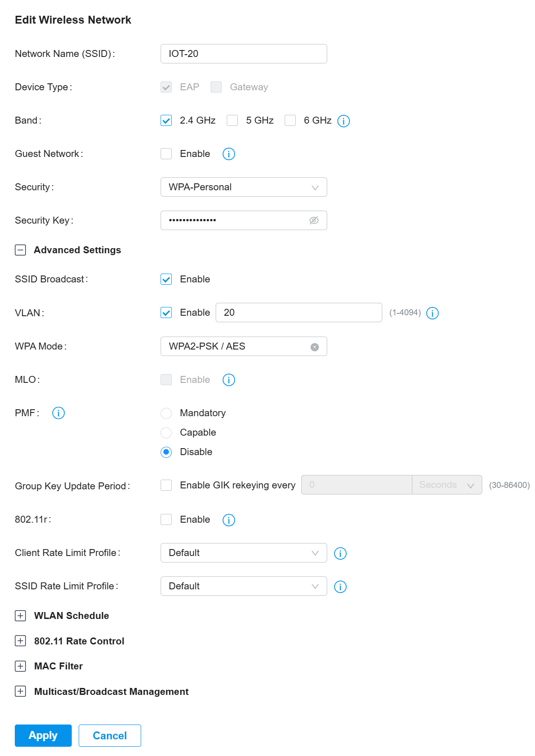This screenshot has width=535, height=756.
Task: Toggle the 2.4 GHz band checkbox
Action: (166, 120)
